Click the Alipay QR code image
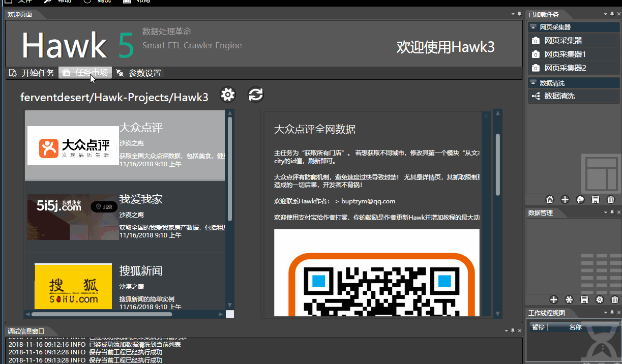This screenshot has height=364, width=622. click(x=377, y=272)
